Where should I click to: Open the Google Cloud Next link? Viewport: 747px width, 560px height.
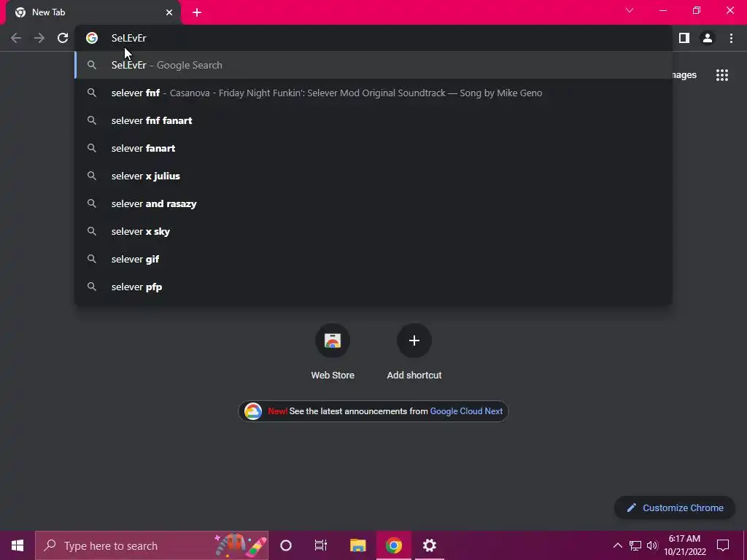466,411
